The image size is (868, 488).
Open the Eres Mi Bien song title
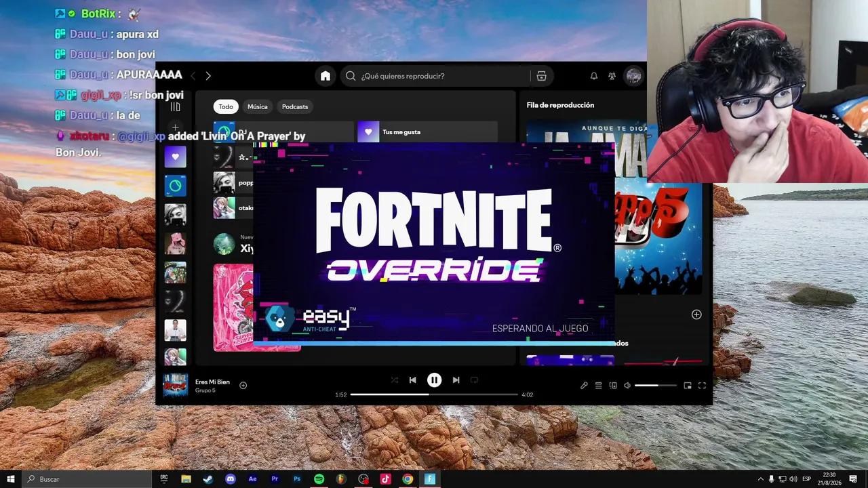click(212, 382)
